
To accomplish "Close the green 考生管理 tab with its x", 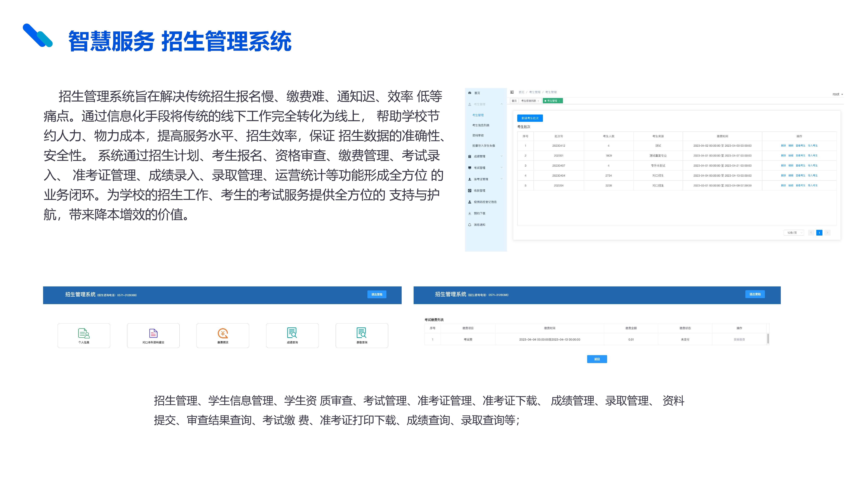I will [559, 101].
